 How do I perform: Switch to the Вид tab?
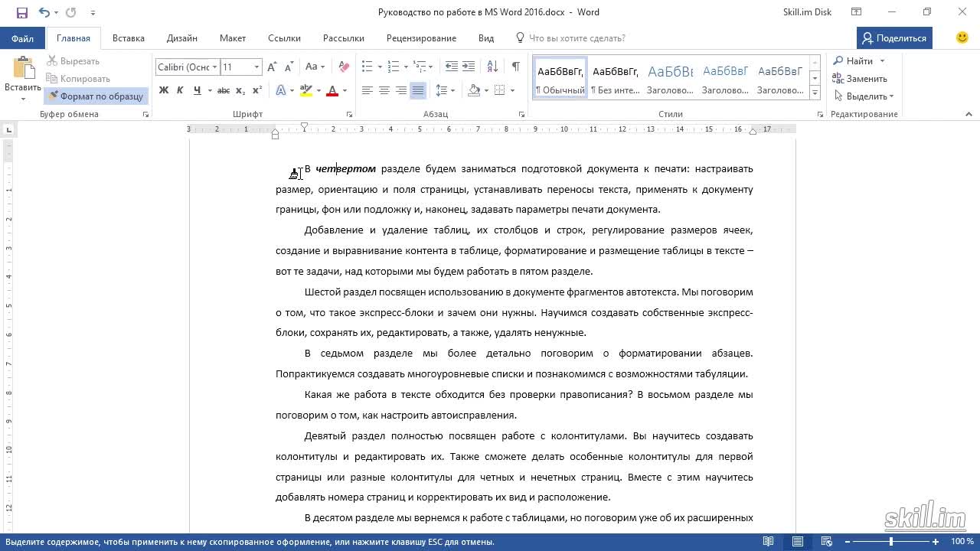point(486,37)
